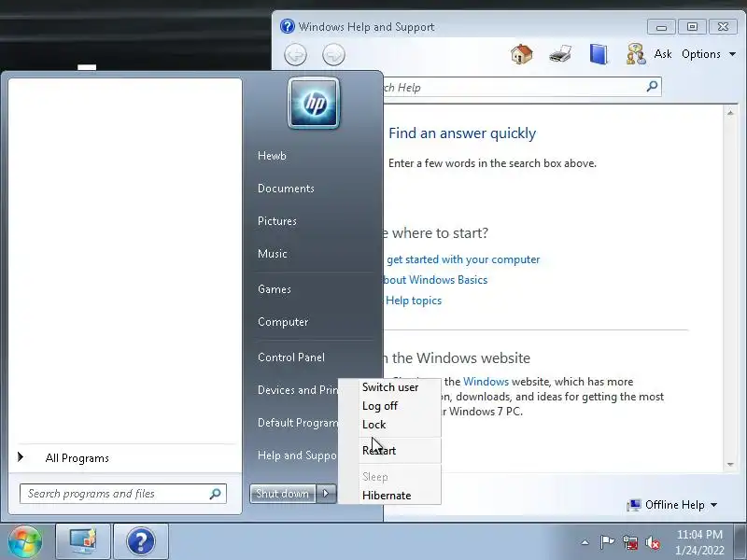Click the Show desktop strip

coord(740,541)
